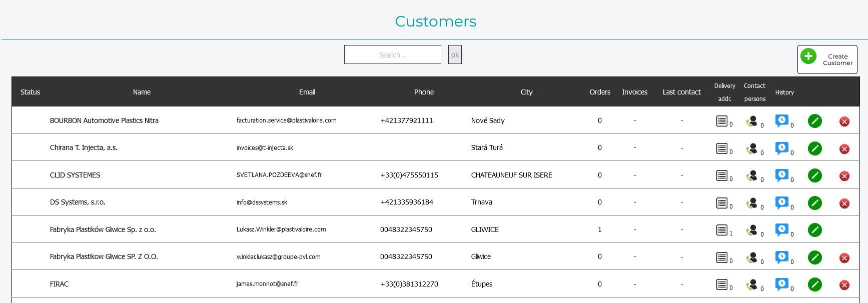868x303 pixels.
Task: Delete the FIRAC customer
Action: click(x=844, y=285)
